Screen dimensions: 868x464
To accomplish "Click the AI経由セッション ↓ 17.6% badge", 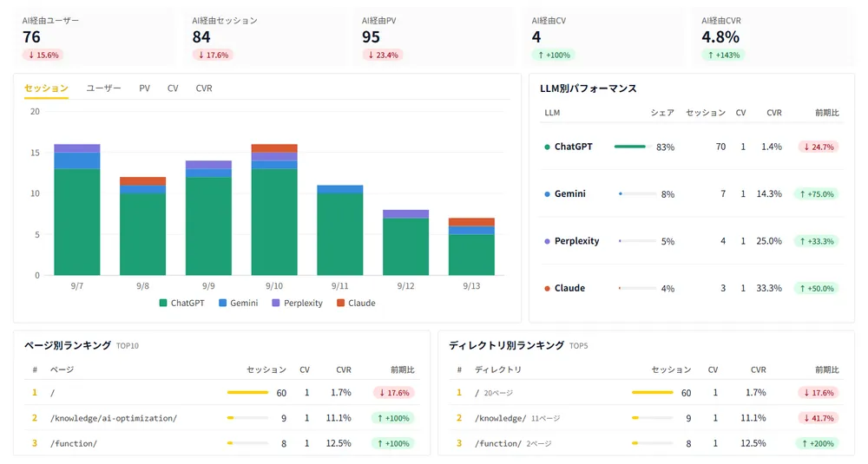I will coord(214,55).
